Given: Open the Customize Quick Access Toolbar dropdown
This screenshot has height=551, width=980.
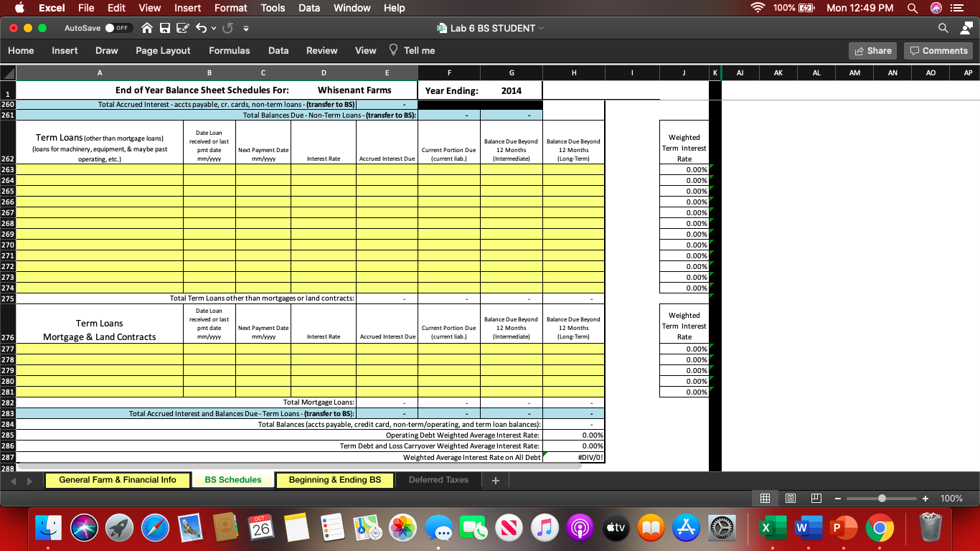Looking at the screenshot, I should [245, 28].
